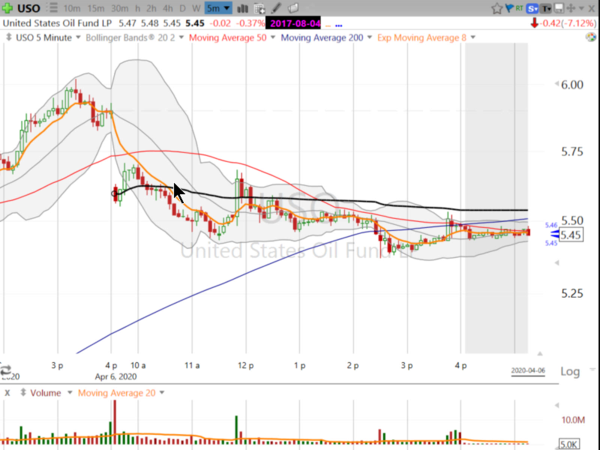Image resolution: width=600 pixels, height=450 pixels.
Task: Click the -0.42(-7.12%) change value
Action: (x=567, y=23)
